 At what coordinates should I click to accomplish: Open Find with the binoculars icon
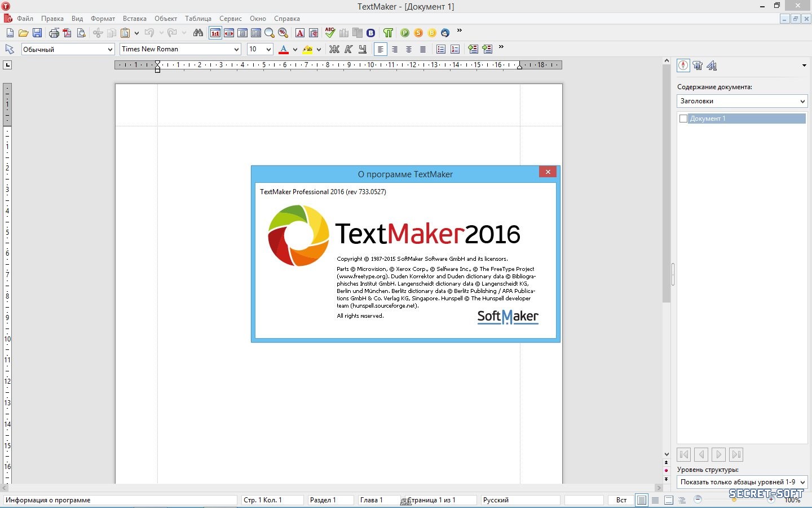[198, 33]
